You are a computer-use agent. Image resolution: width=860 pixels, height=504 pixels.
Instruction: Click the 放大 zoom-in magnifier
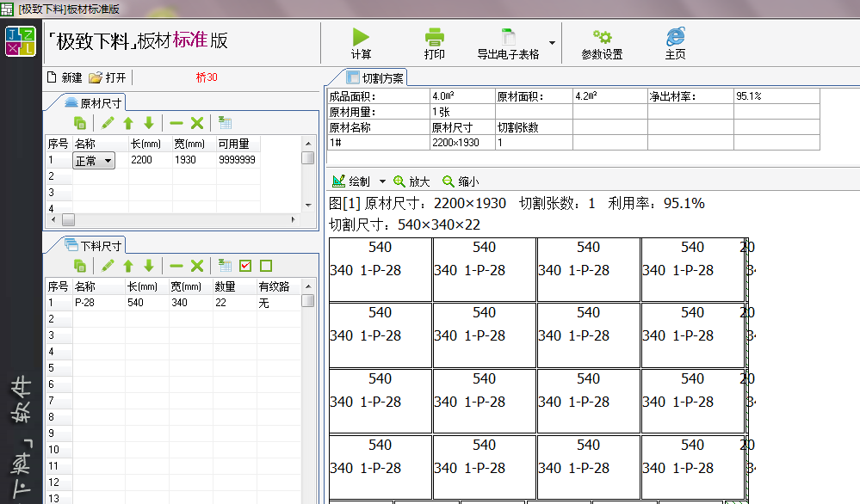[x=399, y=181]
